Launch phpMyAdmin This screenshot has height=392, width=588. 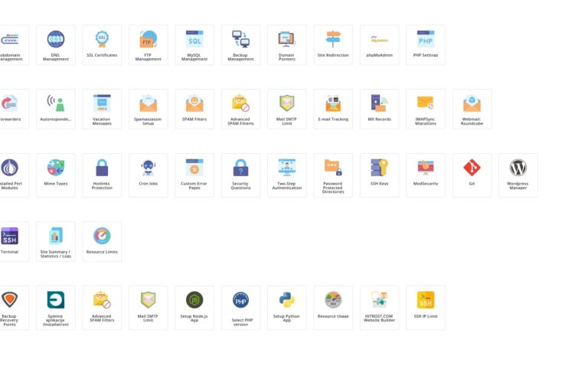(x=379, y=44)
